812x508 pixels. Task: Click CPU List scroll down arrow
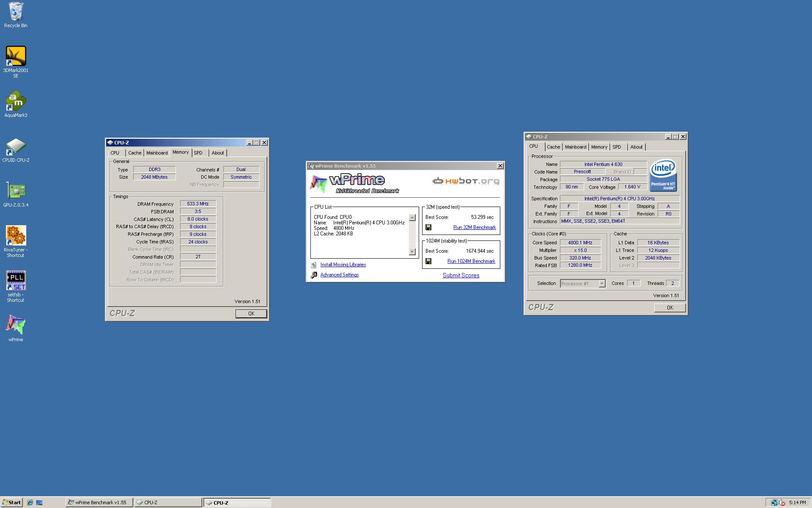click(412, 252)
